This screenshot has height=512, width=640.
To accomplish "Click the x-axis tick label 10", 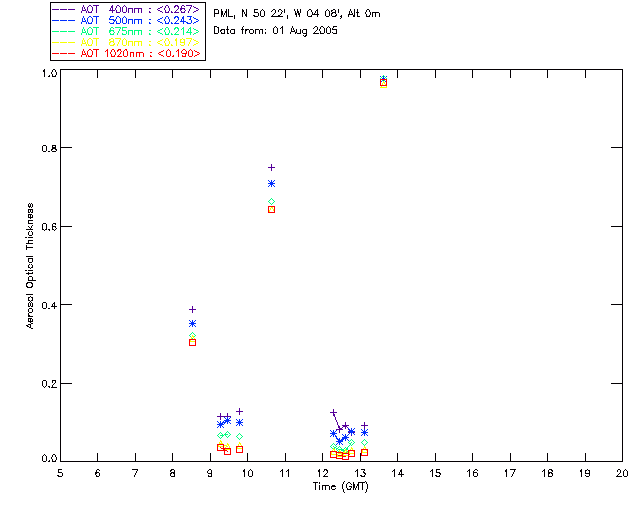I will [247, 473].
